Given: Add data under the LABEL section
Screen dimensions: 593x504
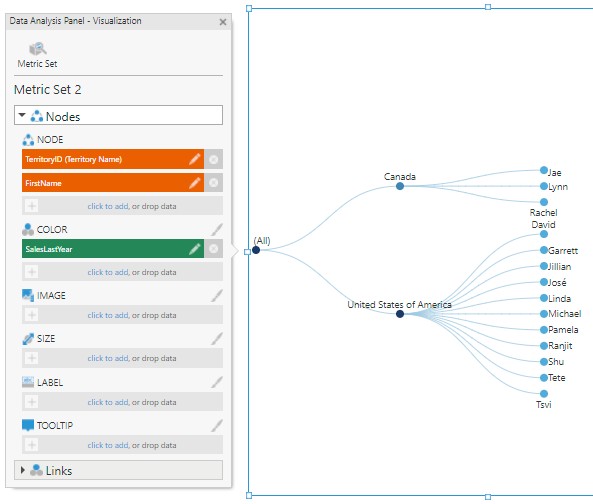Looking at the screenshot, I should [x=122, y=402].
